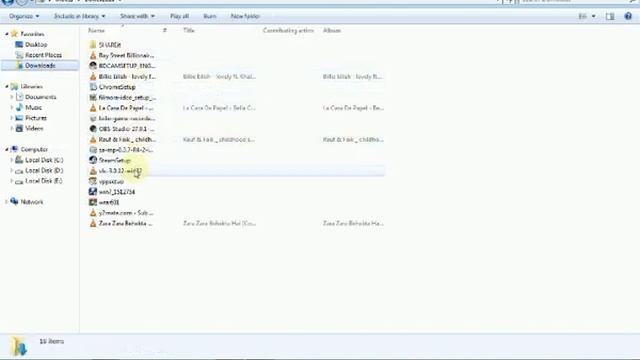Select the wrar601 WinRAR installer icon

(x=93, y=202)
